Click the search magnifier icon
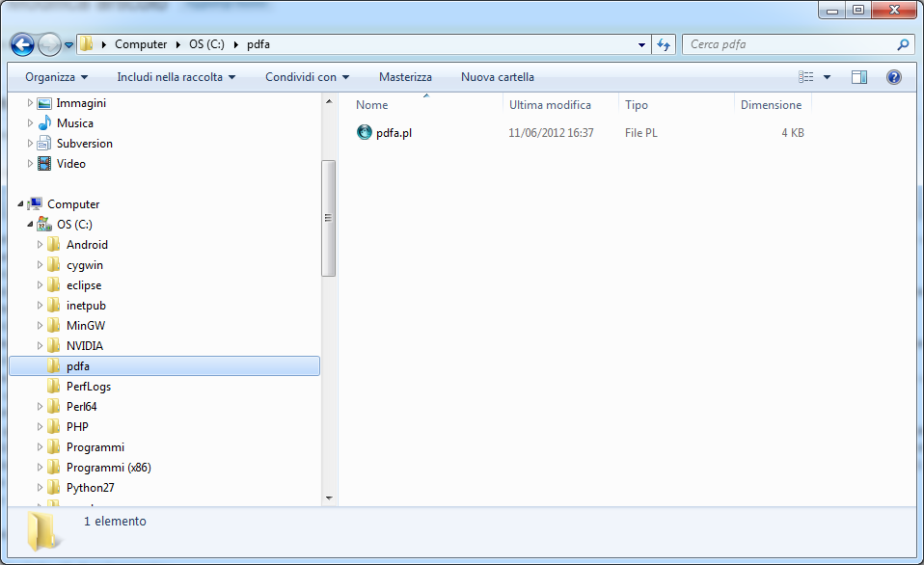Screen dimensions: 924x565 pos(903,44)
